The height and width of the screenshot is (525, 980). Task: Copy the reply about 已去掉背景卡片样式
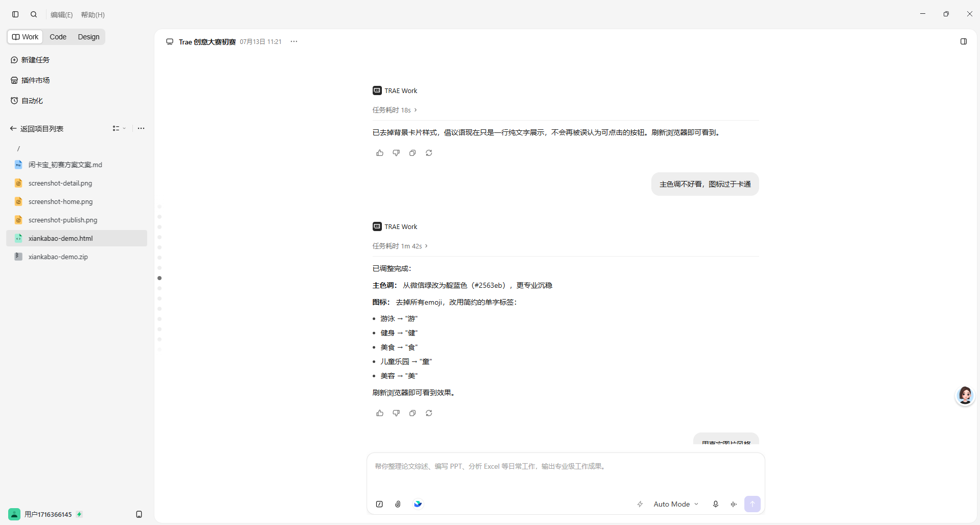(x=413, y=153)
